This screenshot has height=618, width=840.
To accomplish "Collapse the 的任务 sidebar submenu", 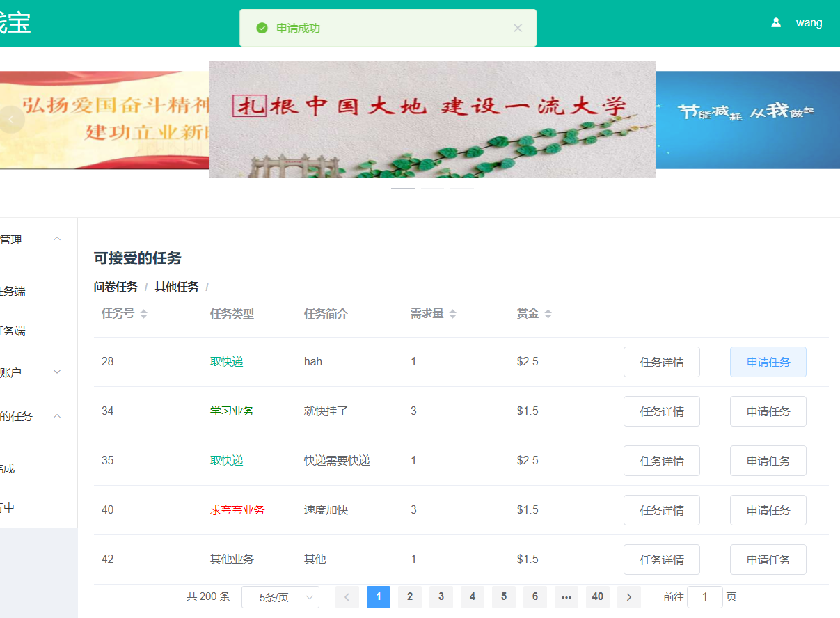I will click(57, 416).
